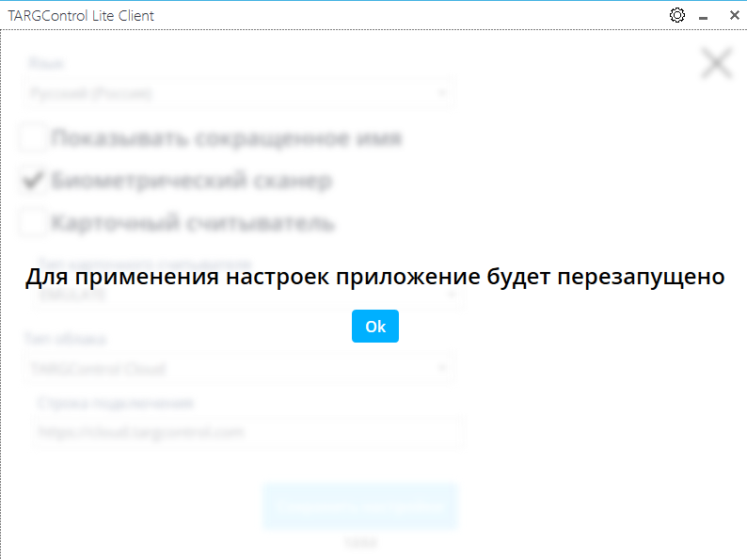Open the language dropdown showing Русский (Россия)
Screen dimensions: 747x560
239,93
